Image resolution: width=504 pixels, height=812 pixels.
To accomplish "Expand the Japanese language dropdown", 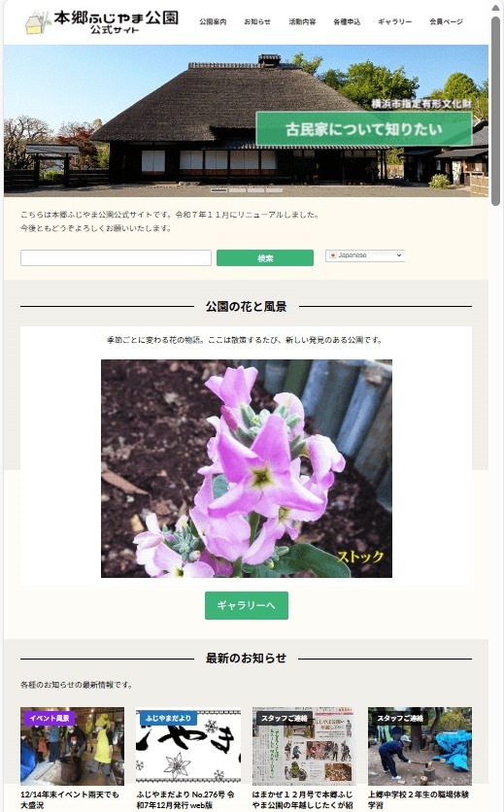I will pyautogui.click(x=365, y=255).
